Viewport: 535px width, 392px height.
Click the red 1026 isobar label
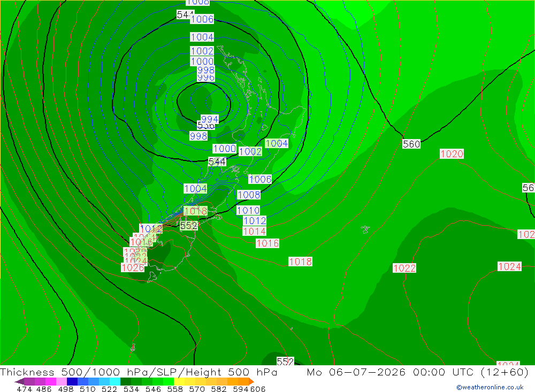(x=133, y=267)
